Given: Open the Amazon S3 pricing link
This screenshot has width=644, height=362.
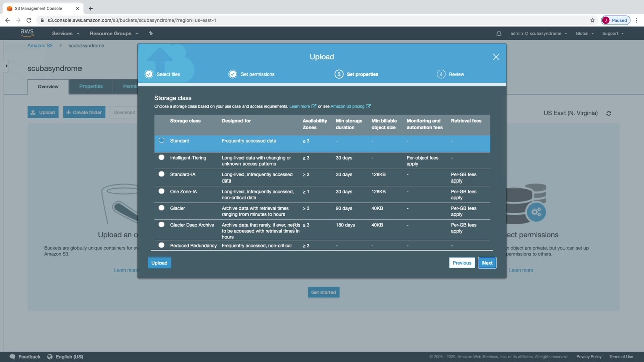Looking at the screenshot, I should 347,106.
